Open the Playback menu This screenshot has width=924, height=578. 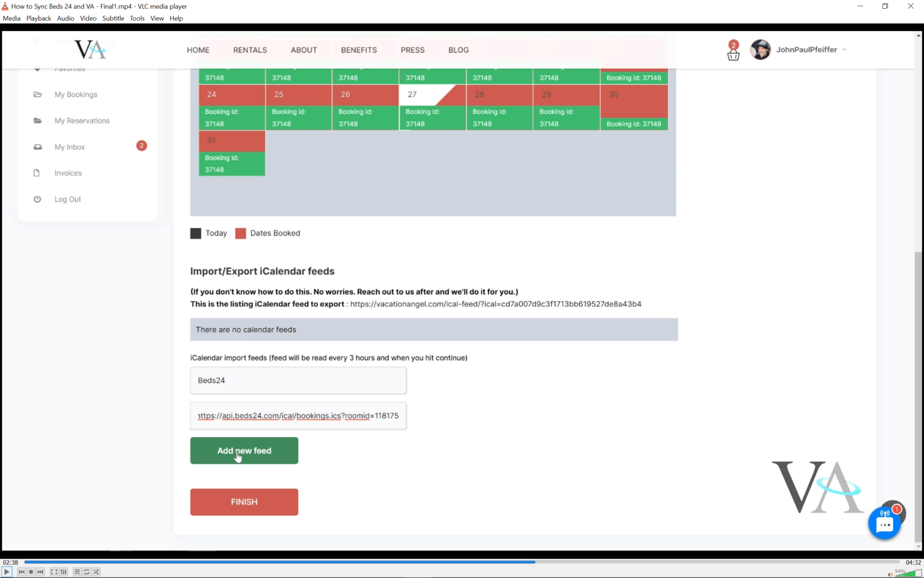point(38,18)
